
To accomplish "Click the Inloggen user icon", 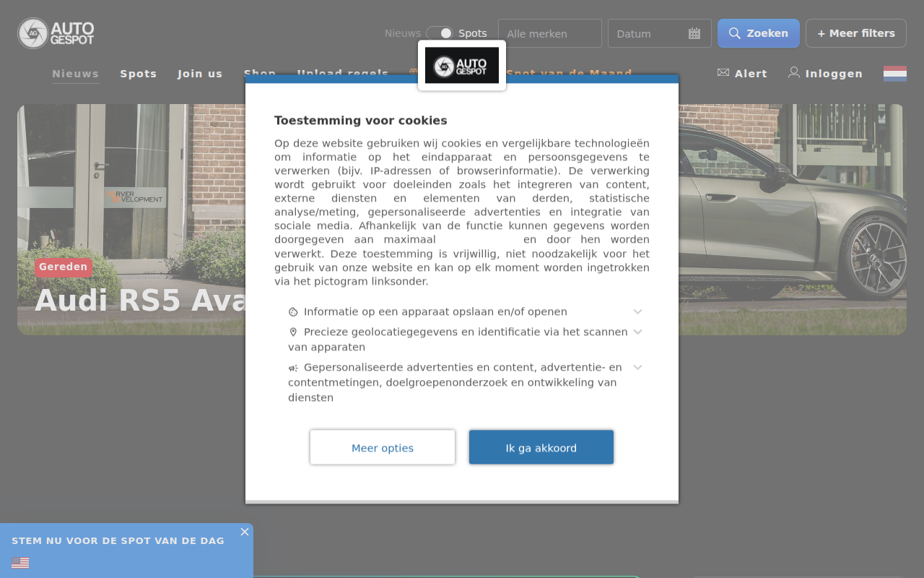I will 794,72.
